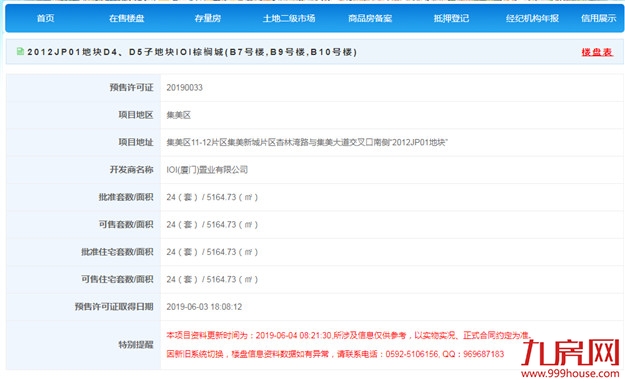Click the 项目地址 label

click(136, 142)
